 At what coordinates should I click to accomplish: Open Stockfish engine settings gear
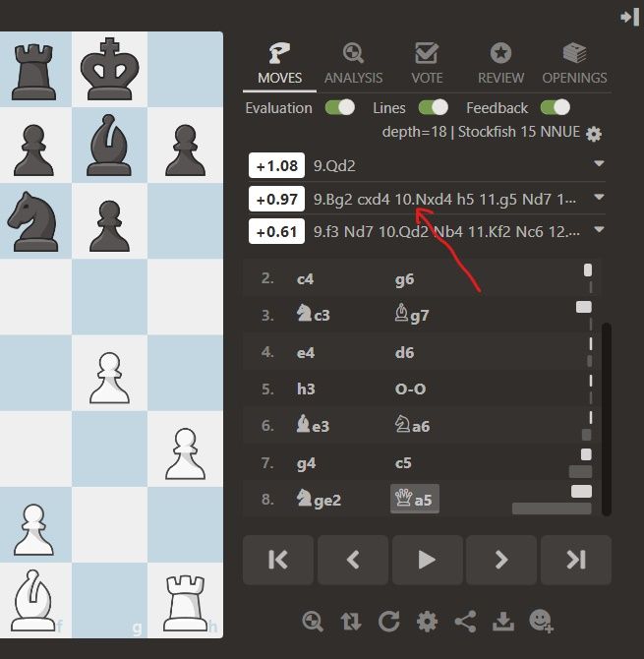pos(594,134)
